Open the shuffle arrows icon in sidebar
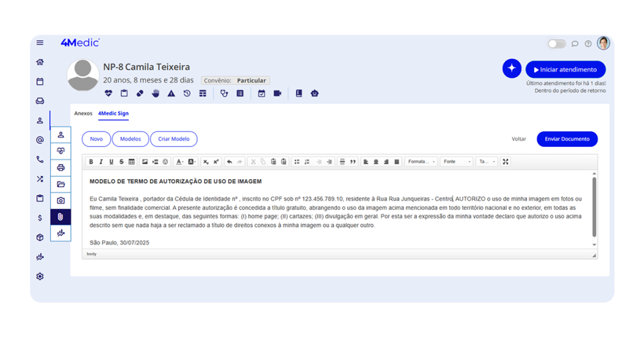This screenshot has width=644, height=338. pos(40,179)
